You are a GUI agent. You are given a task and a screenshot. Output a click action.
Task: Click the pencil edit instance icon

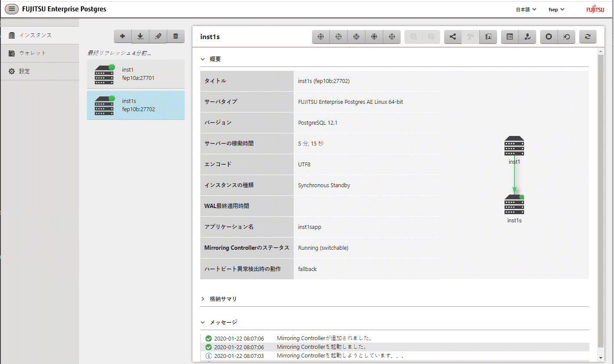pos(158,36)
